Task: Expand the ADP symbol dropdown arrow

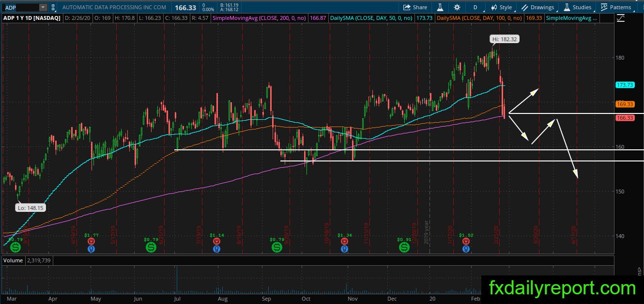Action: click(x=43, y=7)
